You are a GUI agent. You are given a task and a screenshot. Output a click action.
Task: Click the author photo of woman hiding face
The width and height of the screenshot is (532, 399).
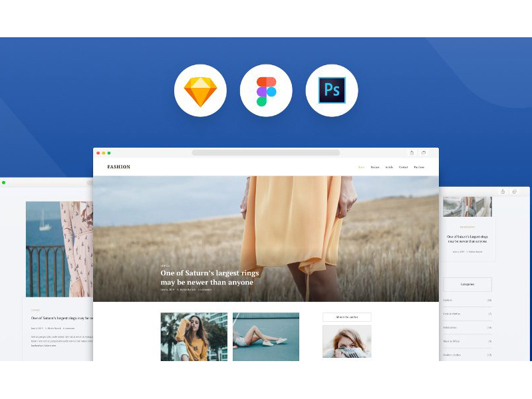[x=346, y=342]
